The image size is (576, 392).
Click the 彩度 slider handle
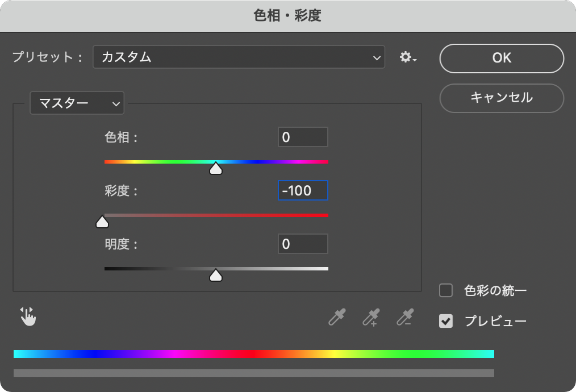[x=102, y=222]
